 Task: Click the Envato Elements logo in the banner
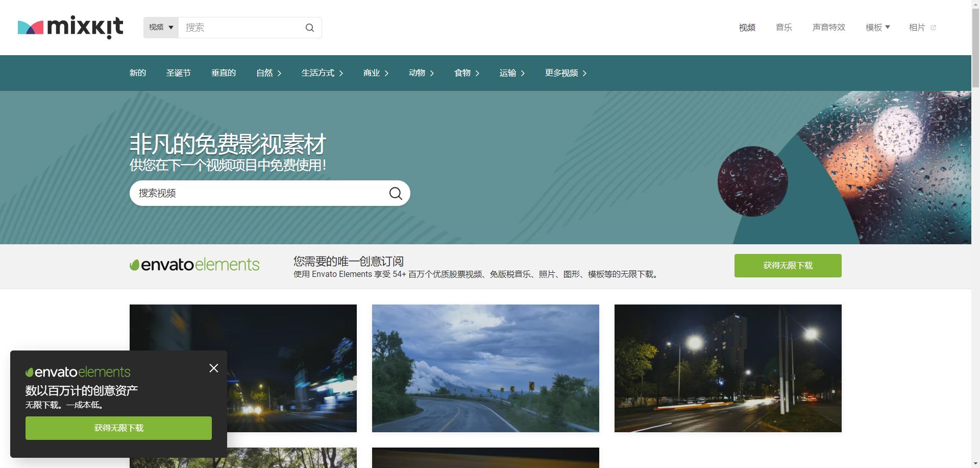[x=194, y=265]
